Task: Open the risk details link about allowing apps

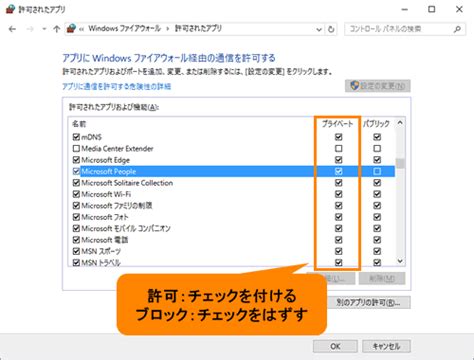Action: [x=117, y=86]
